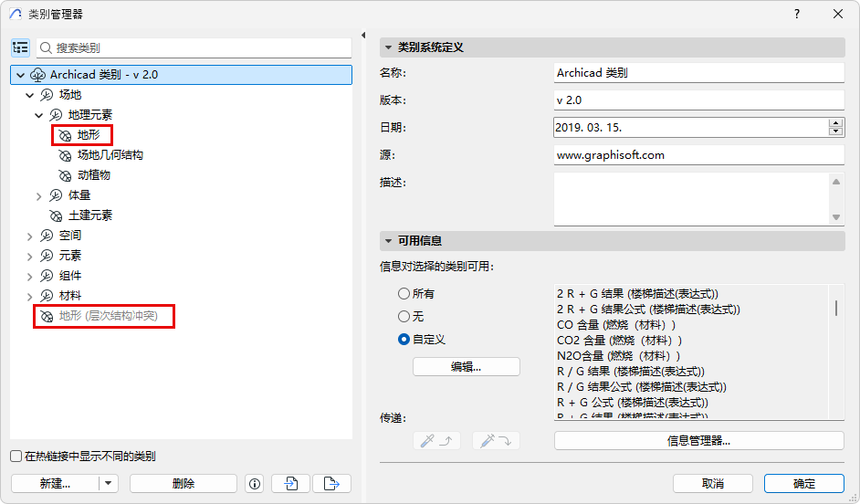
Task: Click the icon beside 组件
Action: coord(47,276)
